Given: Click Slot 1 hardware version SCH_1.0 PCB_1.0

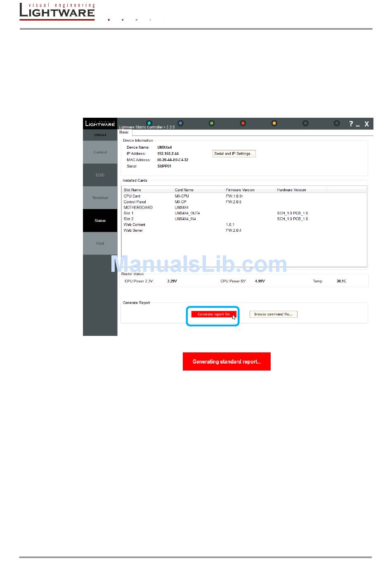Looking at the screenshot, I should [x=293, y=214].
